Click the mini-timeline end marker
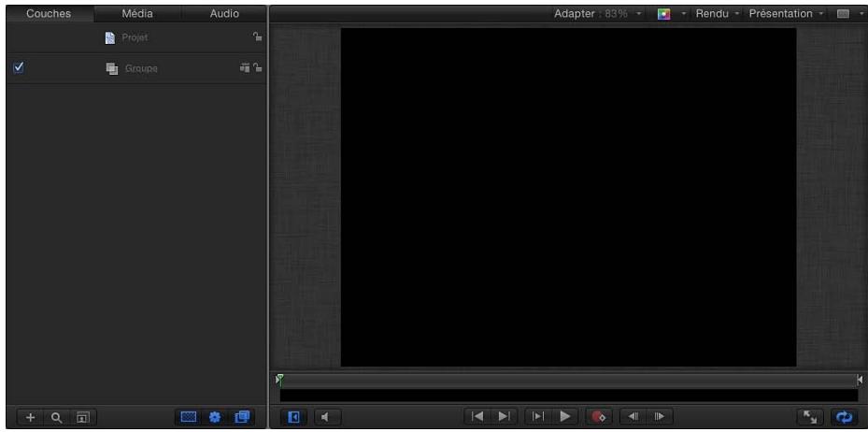The image size is (868, 432). [x=860, y=380]
